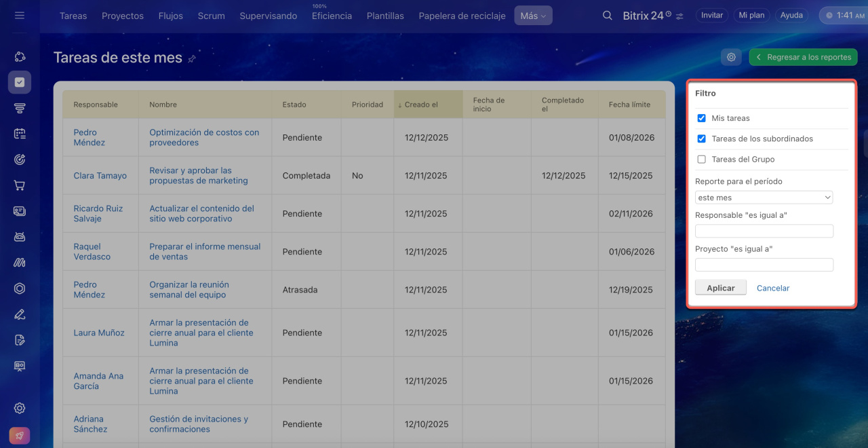Open the sidebar settings gear icon
This screenshot has width=868, height=448.
coord(20,408)
